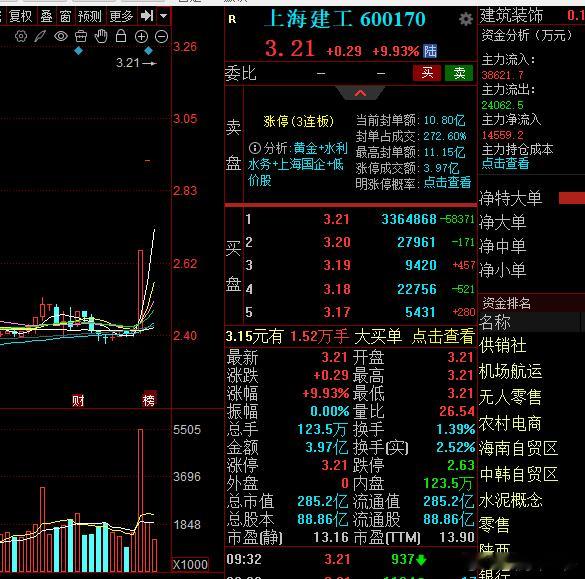Click the toolbox briefcase icon
This screenshot has width=585, height=579.
pos(81,37)
